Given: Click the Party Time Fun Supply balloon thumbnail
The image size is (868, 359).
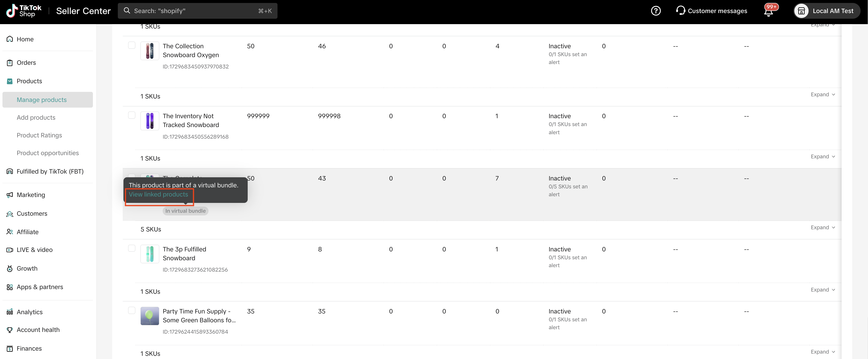Looking at the screenshot, I should (x=150, y=316).
